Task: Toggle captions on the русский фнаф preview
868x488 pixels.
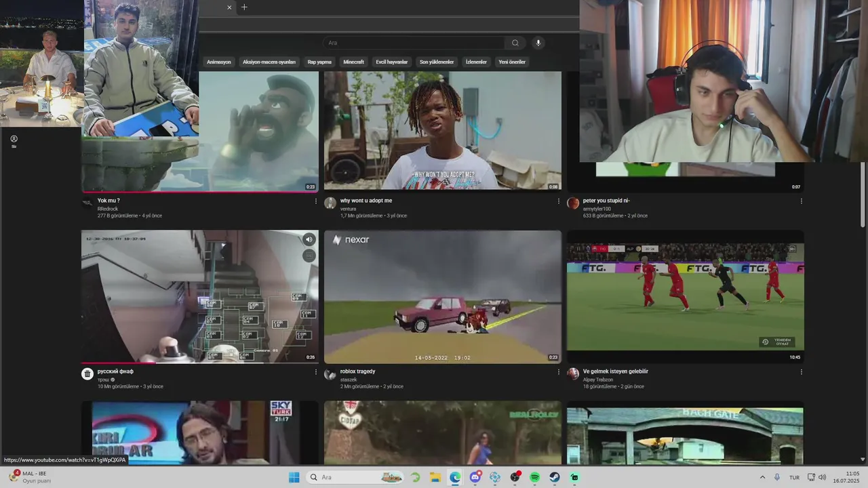Action: pos(309,256)
